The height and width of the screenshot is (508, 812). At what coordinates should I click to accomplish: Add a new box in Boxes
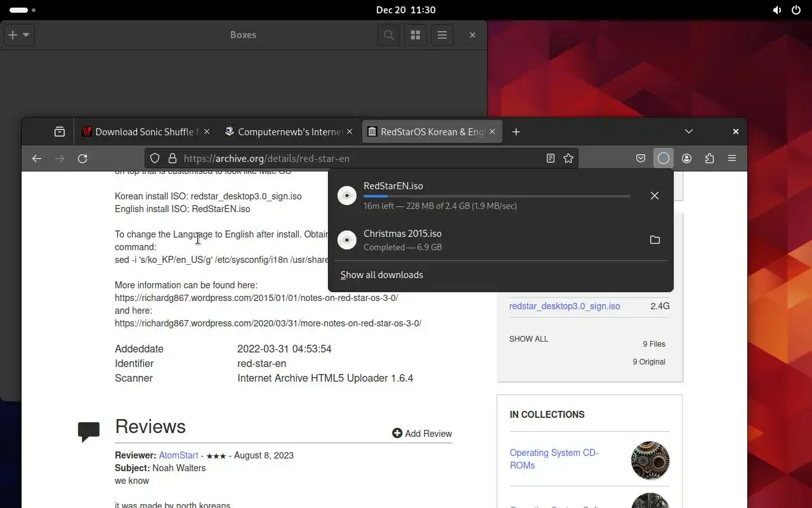tap(13, 35)
